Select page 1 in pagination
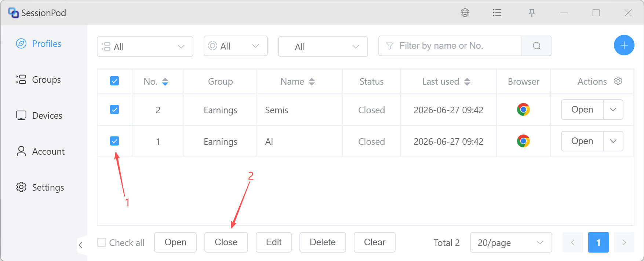 (598, 242)
